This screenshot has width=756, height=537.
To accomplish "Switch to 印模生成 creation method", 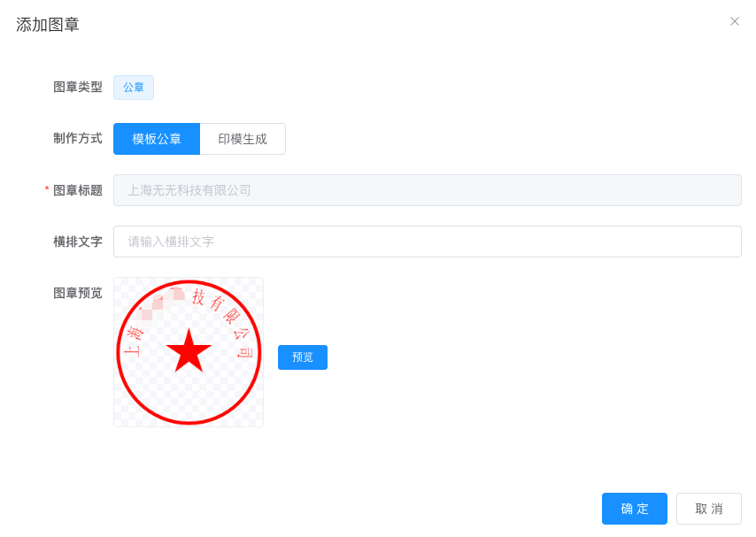I will click(243, 139).
